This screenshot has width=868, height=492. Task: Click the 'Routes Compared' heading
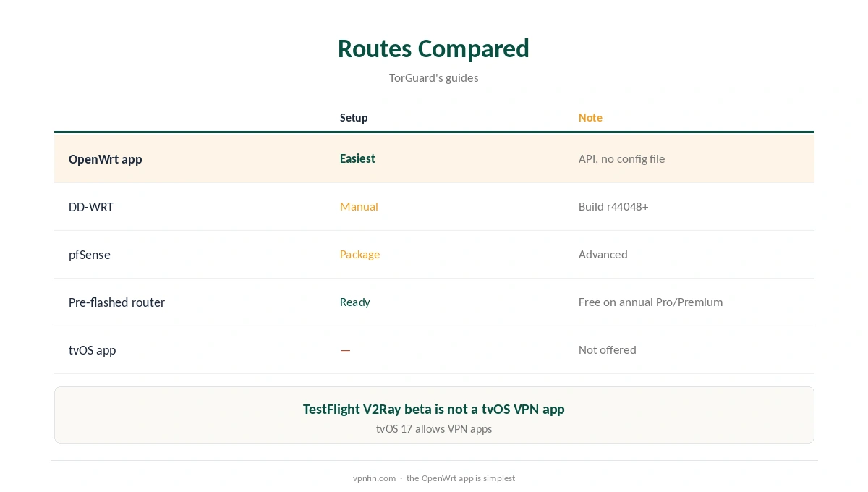point(433,48)
